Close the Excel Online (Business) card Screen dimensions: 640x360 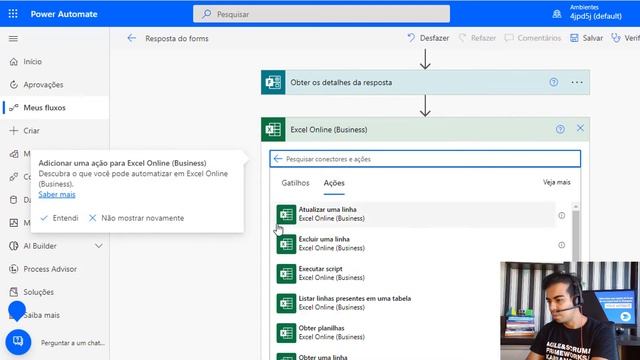(580, 128)
